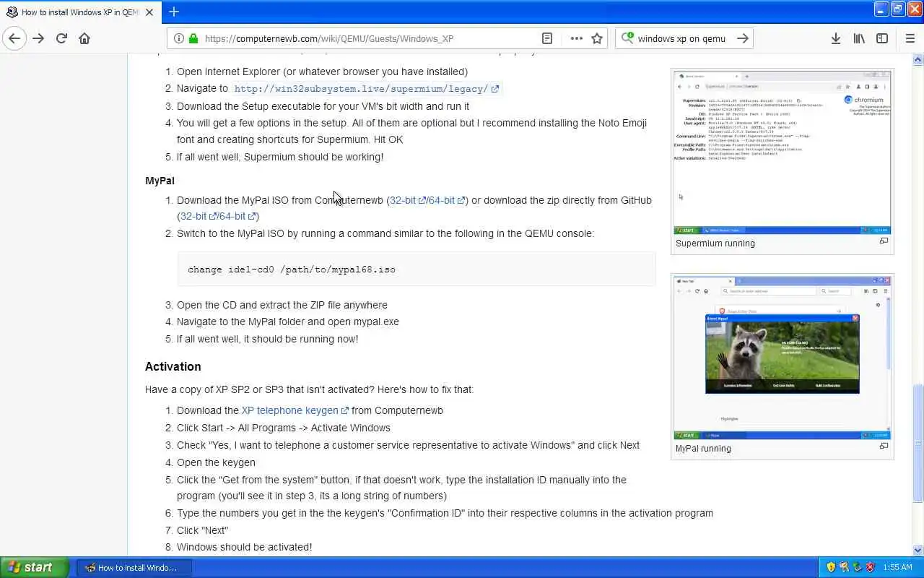The height and width of the screenshot is (578, 924).
Task: Open the XP telephone keygen link
Action: pos(295,410)
